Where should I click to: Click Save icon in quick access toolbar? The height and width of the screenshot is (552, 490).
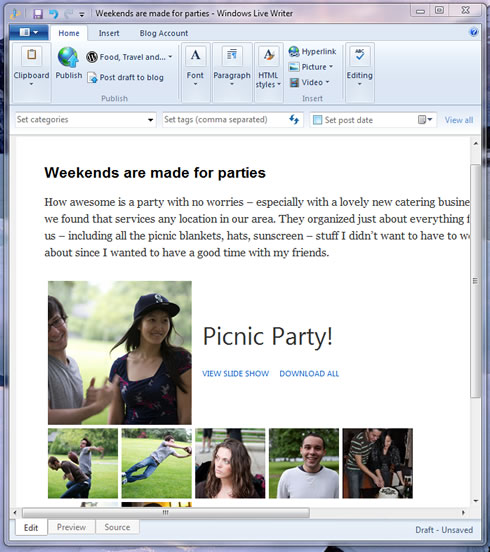38,13
